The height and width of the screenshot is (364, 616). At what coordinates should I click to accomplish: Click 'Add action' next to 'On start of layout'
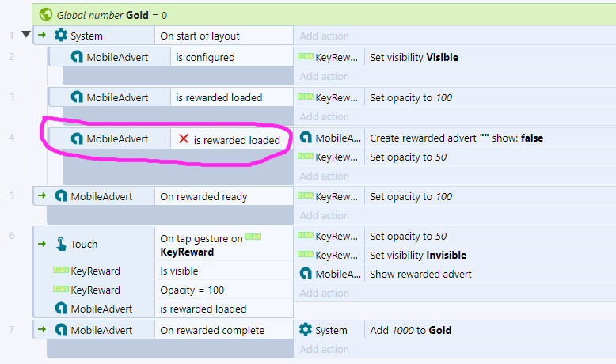click(324, 36)
